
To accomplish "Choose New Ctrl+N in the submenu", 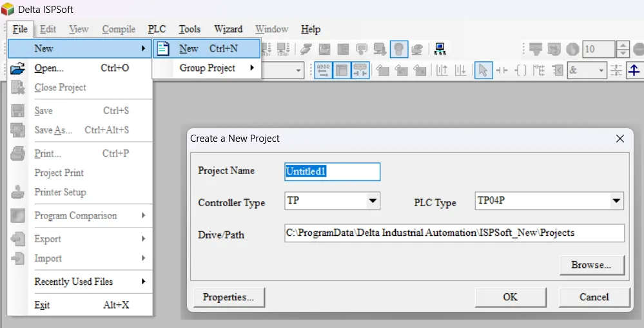I will 207,48.
